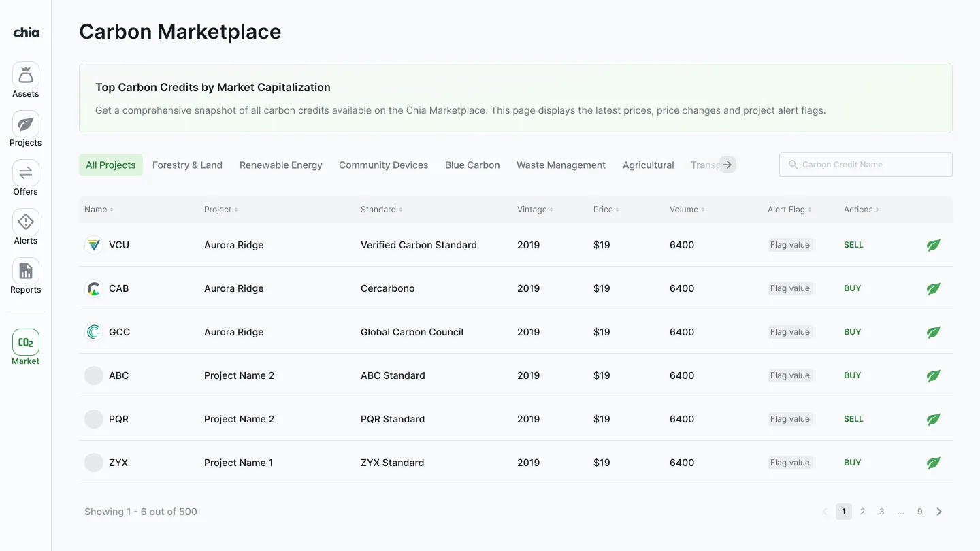Click SELL for the PQR credit
Screen dimensions: 980x551
[x=853, y=419]
